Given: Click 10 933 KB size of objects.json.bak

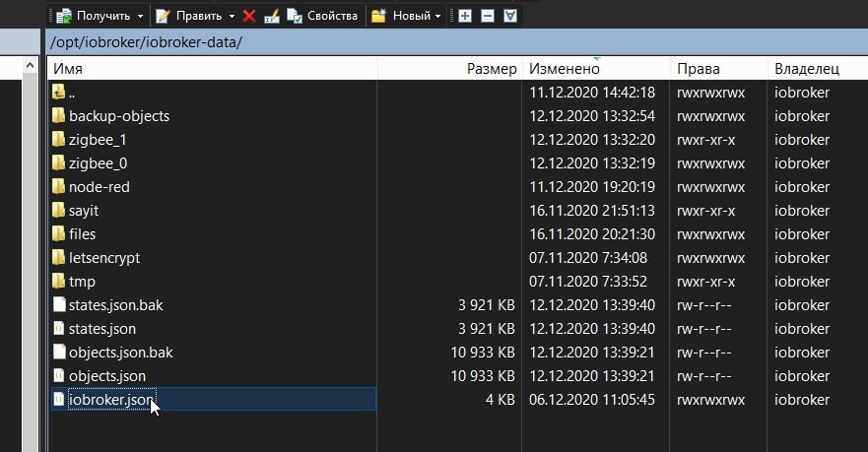Looking at the screenshot, I should point(483,353).
